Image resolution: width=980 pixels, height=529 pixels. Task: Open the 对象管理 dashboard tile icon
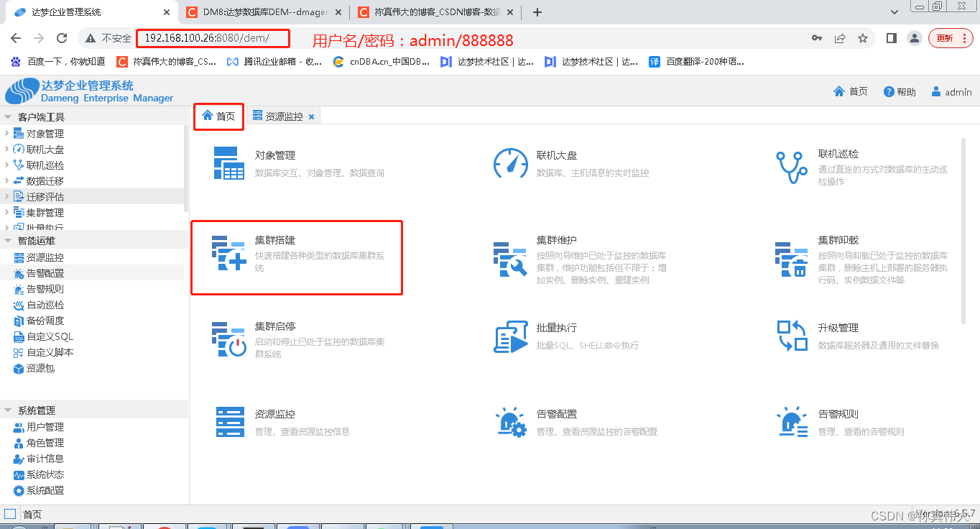[x=229, y=163]
